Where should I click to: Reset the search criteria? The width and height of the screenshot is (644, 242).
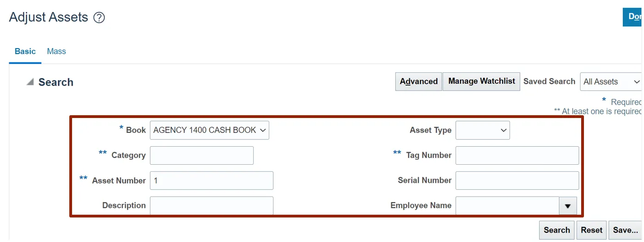591,230
